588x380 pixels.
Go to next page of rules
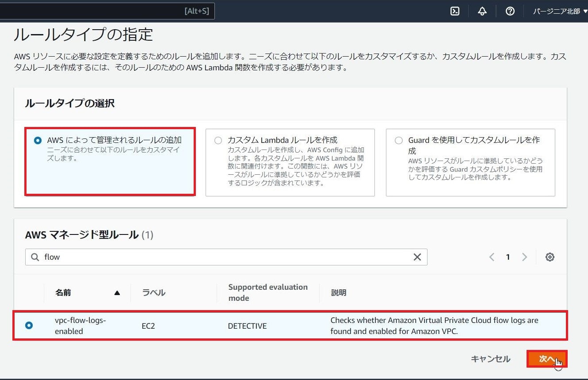pyautogui.click(x=524, y=257)
